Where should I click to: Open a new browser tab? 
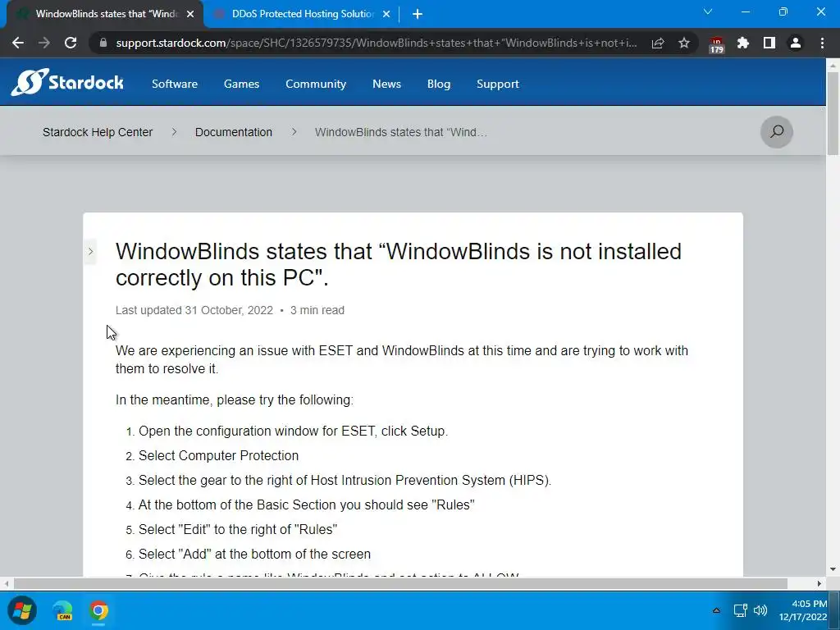(x=418, y=14)
